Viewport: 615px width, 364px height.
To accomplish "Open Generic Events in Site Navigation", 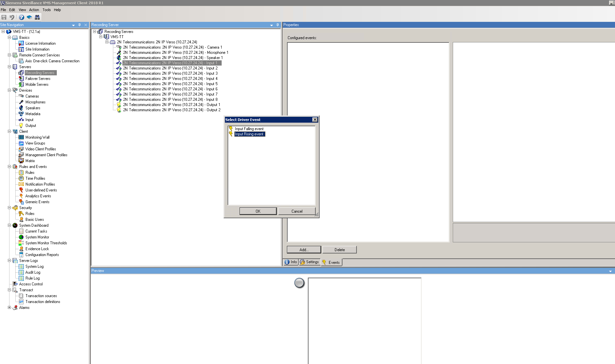I will coord(38,202).
